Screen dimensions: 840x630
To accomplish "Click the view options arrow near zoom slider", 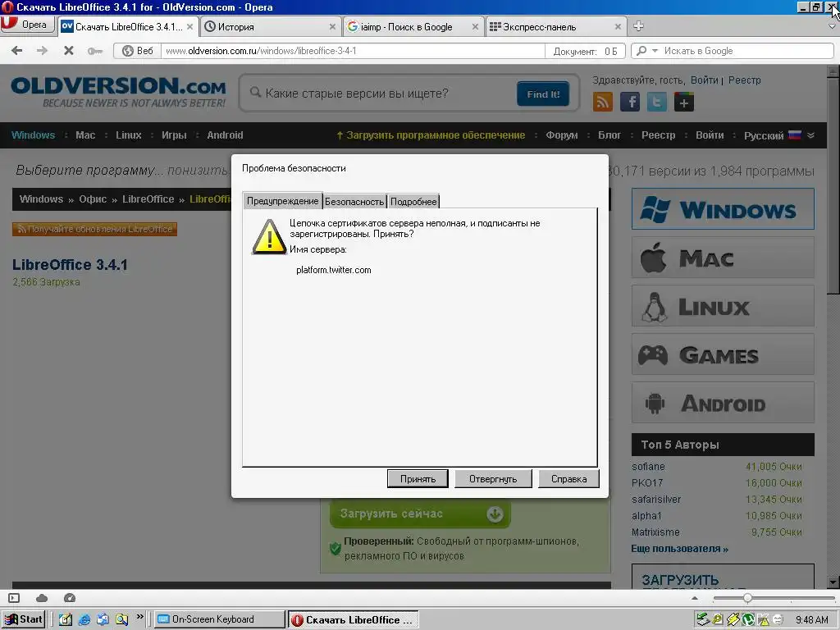I will (695, 598).
